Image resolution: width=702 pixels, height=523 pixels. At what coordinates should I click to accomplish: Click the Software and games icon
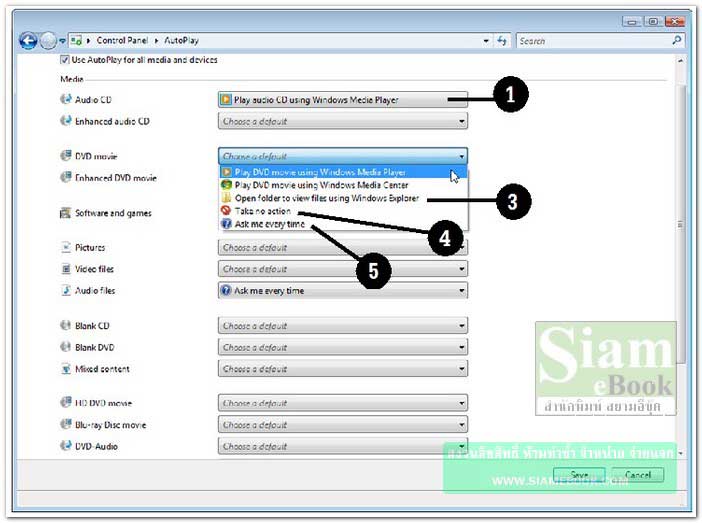(x=66, y=213)
